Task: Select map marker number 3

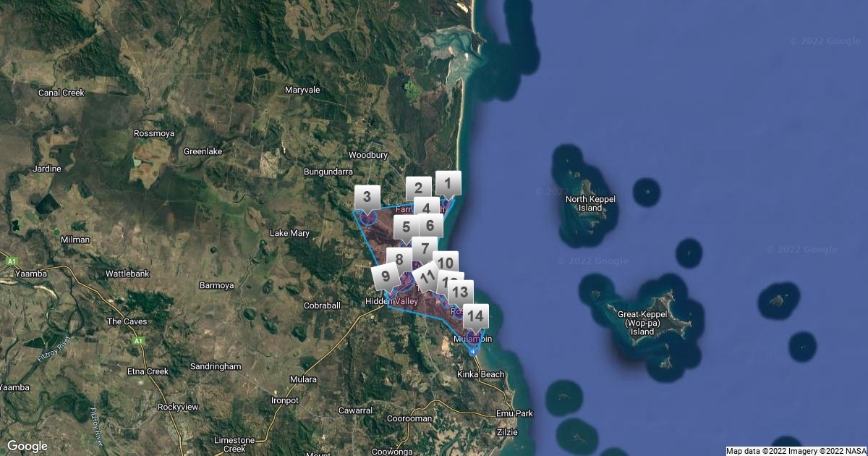Action: point(367,196)
